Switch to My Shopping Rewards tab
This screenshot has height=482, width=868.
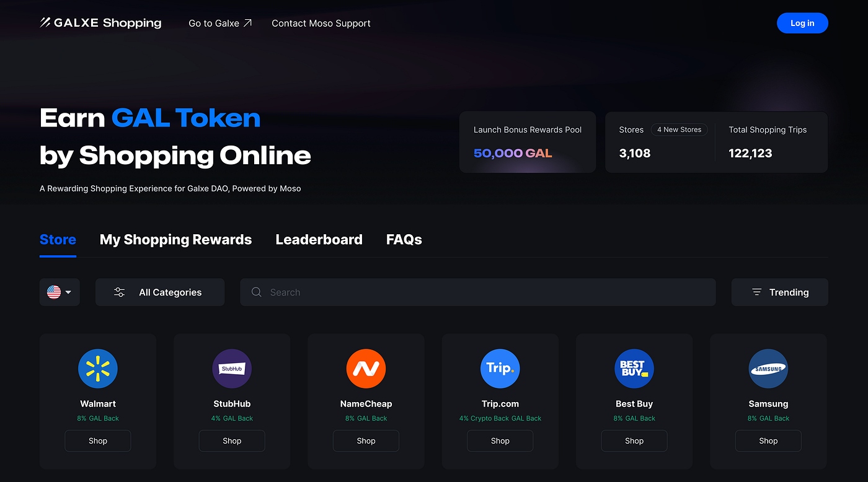coord(175,240)
